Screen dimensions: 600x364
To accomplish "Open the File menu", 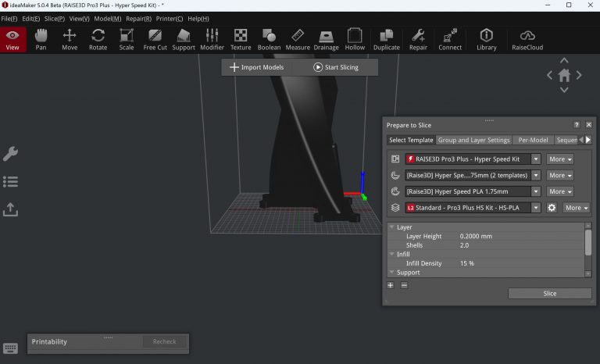I will (x=9, y=19).
